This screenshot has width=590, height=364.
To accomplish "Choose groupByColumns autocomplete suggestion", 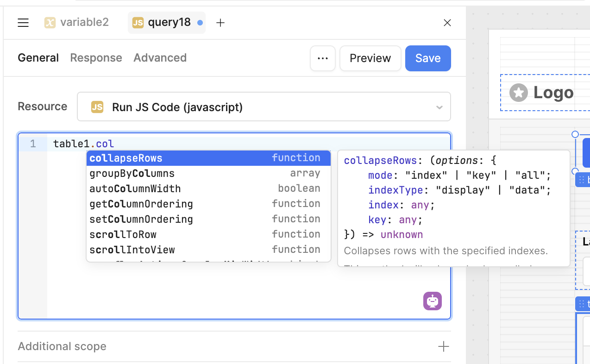I will click(208, 173).
